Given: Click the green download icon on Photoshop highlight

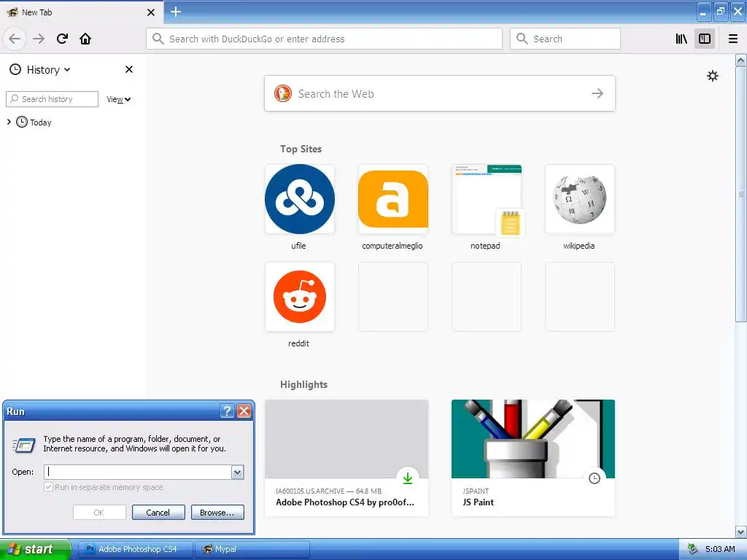Looking at the screenshot, I should click(408, 478).
